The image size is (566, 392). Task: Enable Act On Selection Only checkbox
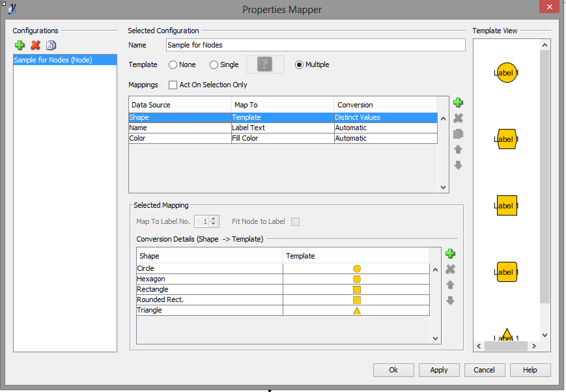click(x=173, y=85)
